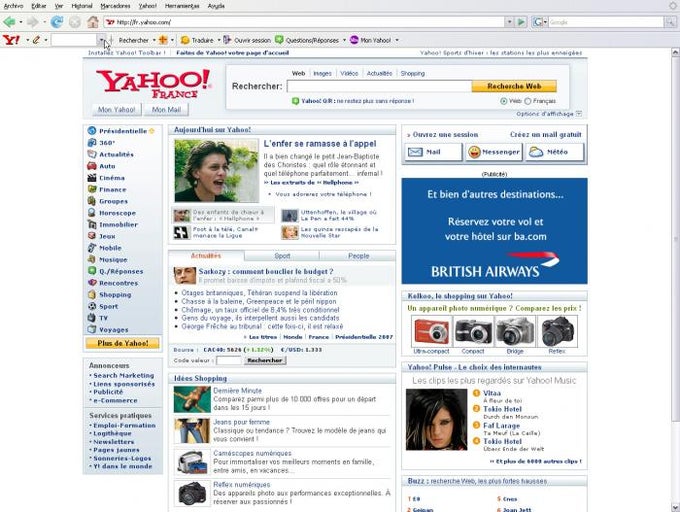This screenshot has width=680, height=512.
Task: Open the Yahoo toolbar search box dropdown
Action: [x=101, y=40]
